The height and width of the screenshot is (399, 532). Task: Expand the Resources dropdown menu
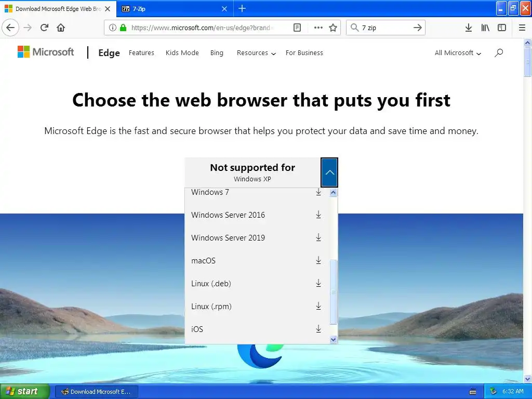[x=256, y=53]
